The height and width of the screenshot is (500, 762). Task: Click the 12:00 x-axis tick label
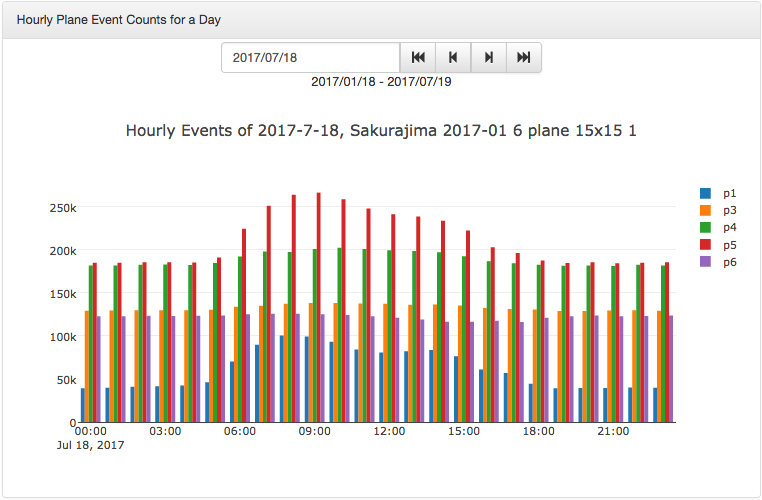[389, 431]
